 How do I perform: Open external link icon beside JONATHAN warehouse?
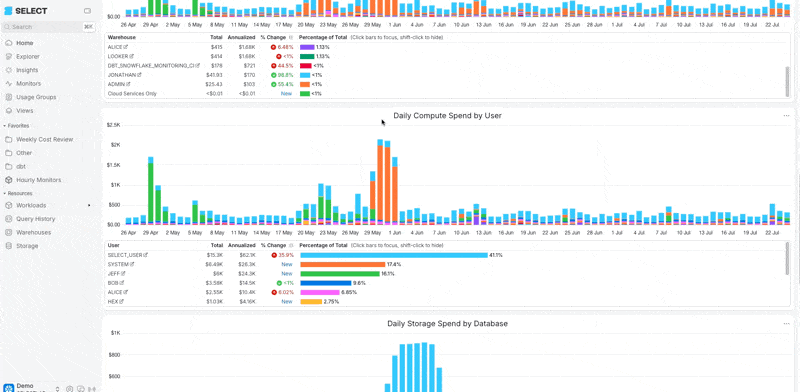139,75
